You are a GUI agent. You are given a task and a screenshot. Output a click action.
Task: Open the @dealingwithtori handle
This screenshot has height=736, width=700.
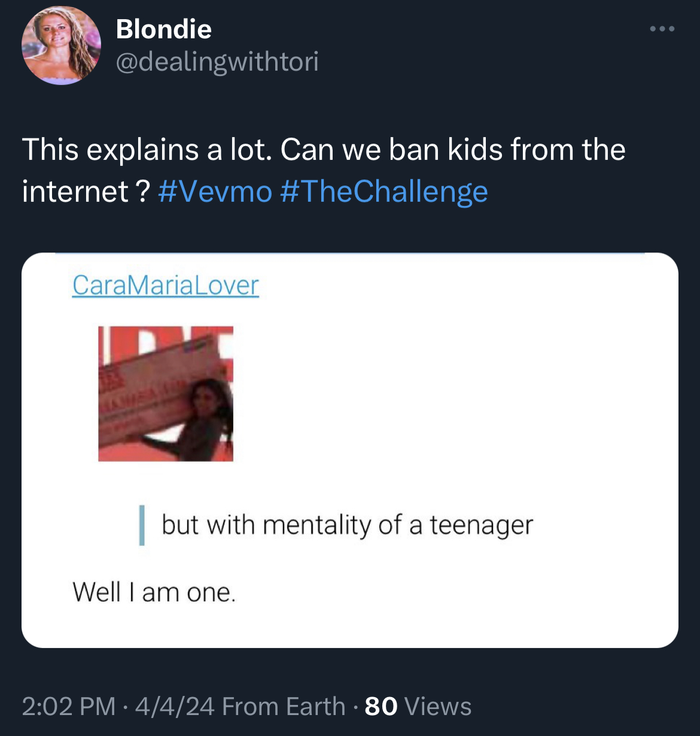point(217,62)
